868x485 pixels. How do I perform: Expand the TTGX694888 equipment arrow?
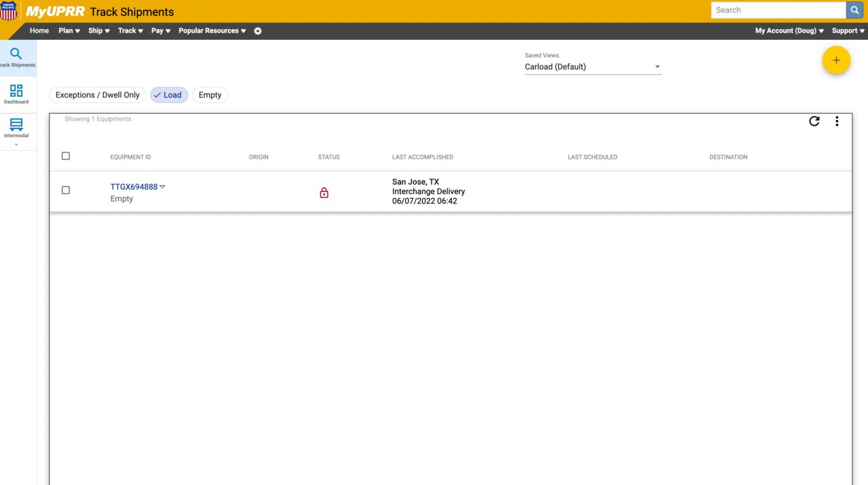[162, 187]
